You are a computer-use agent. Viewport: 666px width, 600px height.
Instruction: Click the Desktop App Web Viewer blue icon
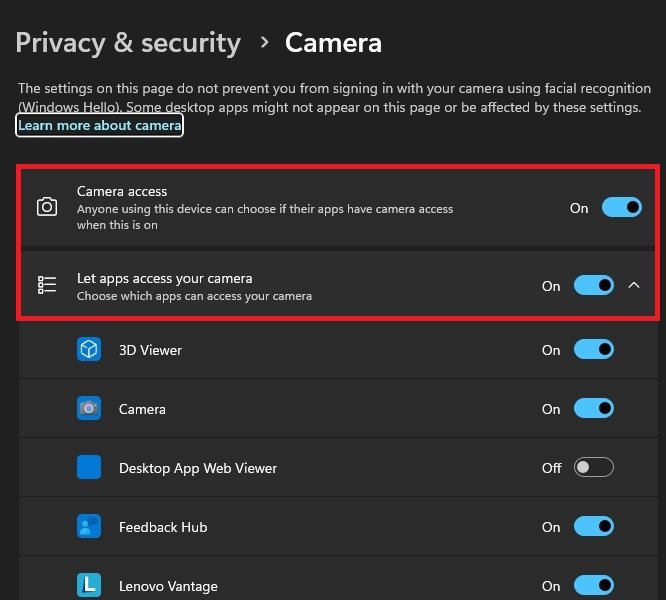tap(89, 467)
